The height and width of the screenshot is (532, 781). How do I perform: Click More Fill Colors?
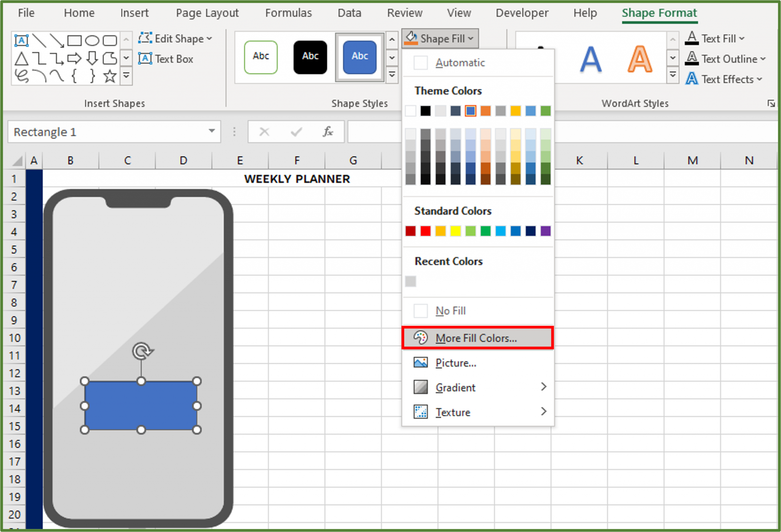tap(476, 338)
